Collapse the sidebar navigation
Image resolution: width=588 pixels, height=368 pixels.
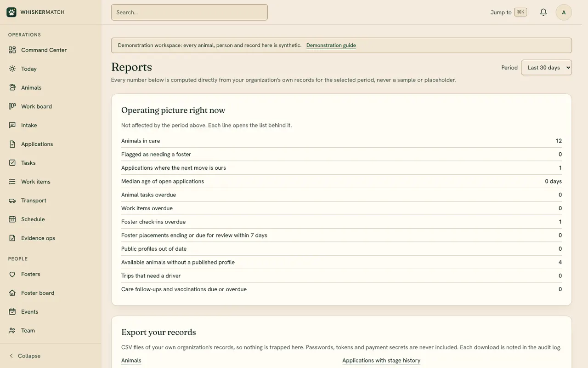pyautogui.click(x=25, y=356)
